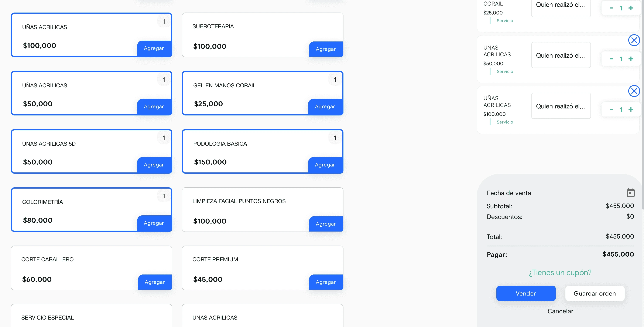The image size is (644, 327).
Task: Increase quantity of UÑAS ACRILICAS $100,000
Action: [631, 109]
